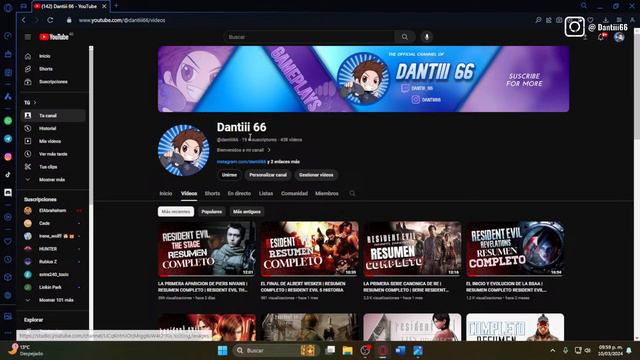Viewport: 640px width, 360px height.
Task: Open WhatsApp in the browser sidebar
Action: click(x=8, y=121)
